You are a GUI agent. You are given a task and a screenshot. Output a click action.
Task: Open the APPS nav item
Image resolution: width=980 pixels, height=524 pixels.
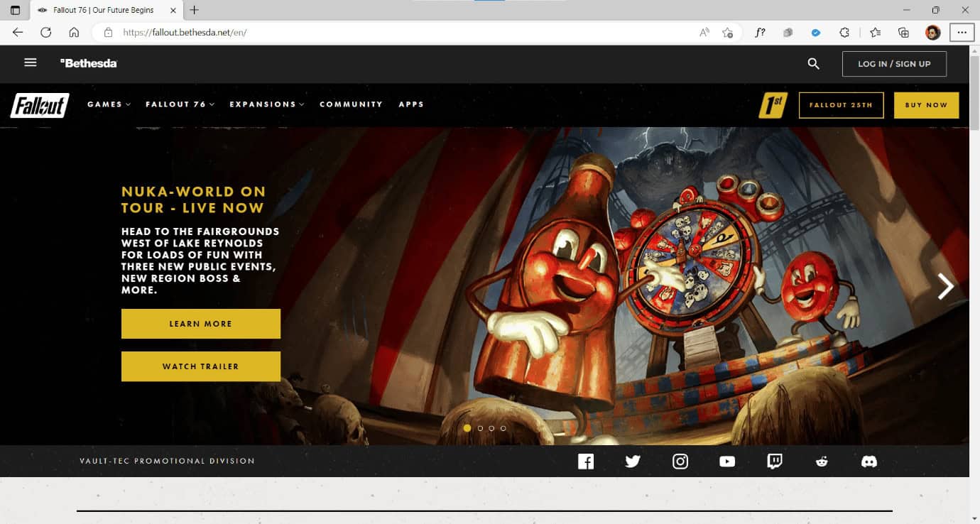coord(411,104)
